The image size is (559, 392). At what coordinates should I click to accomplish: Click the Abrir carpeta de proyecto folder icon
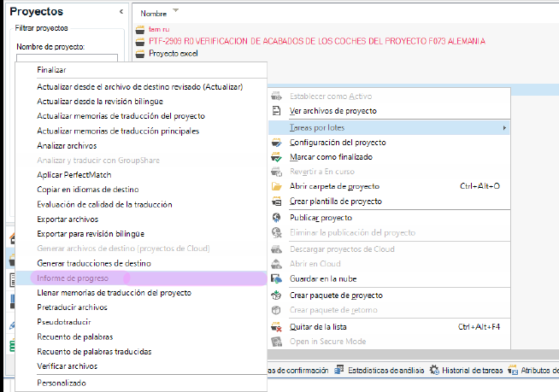click(x=276, y=186)
